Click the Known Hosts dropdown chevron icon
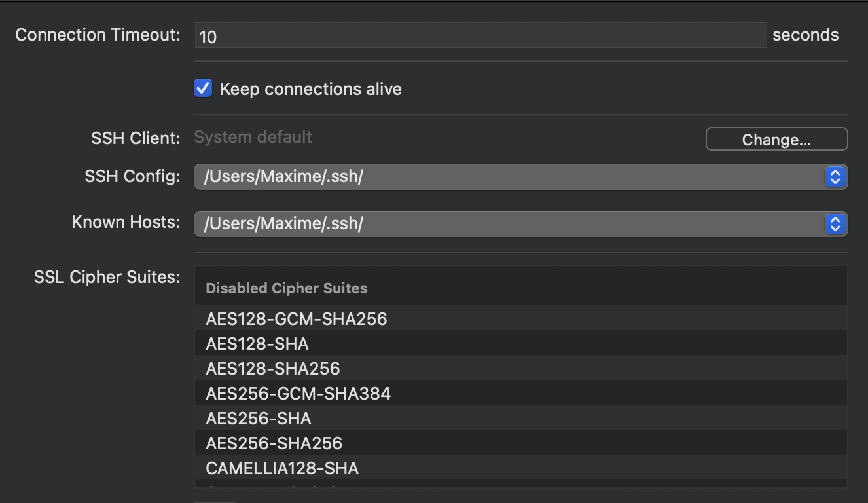868x503 pixels. [835, 224]
